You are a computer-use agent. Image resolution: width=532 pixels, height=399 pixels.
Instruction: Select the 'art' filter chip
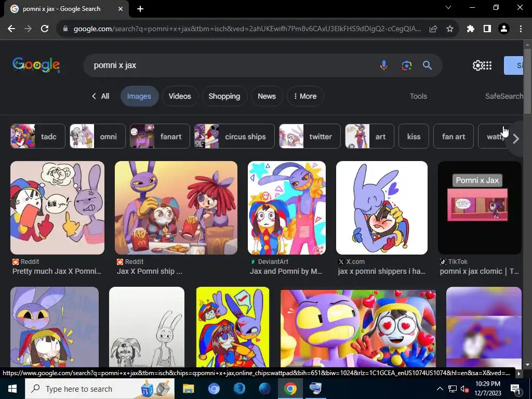click(x=369, y=137)
